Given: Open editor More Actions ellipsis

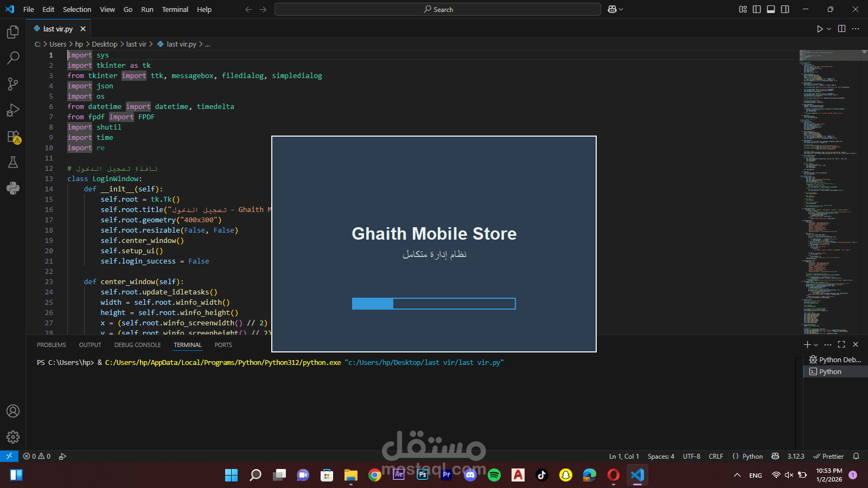Looking at the screenshot, I should [x=856, y=29].
